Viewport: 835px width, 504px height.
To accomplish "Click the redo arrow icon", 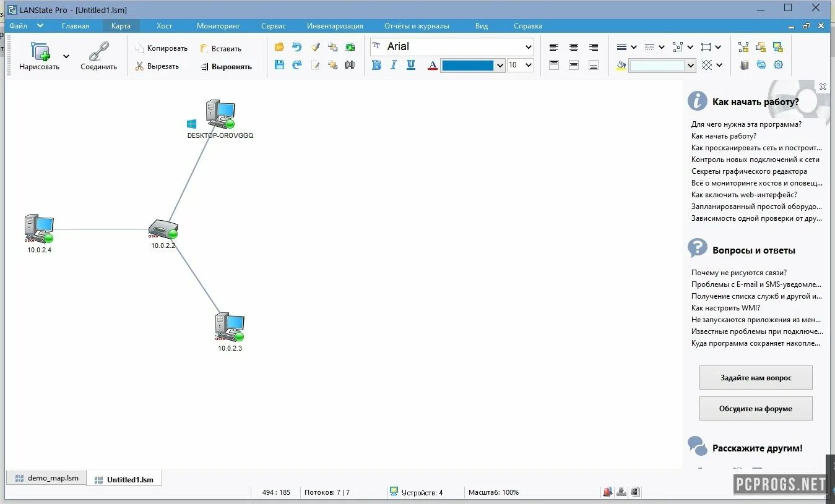I will [297, 64].
